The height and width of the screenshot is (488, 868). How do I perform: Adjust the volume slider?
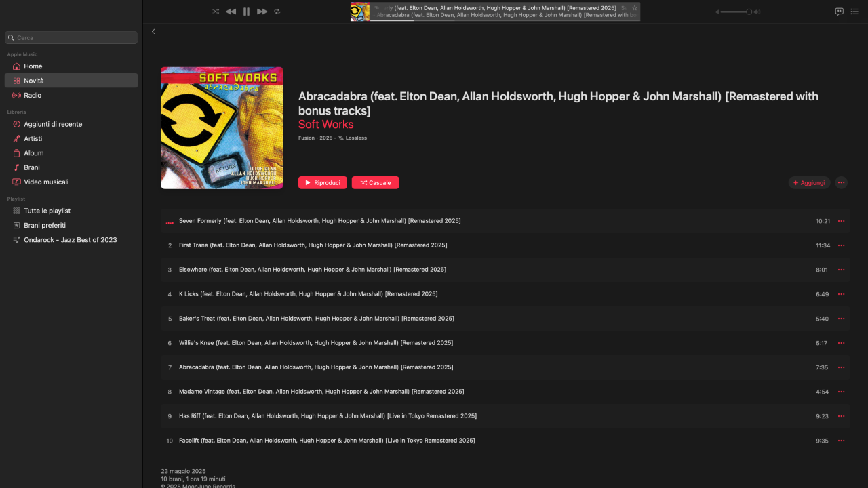(738, 12)
